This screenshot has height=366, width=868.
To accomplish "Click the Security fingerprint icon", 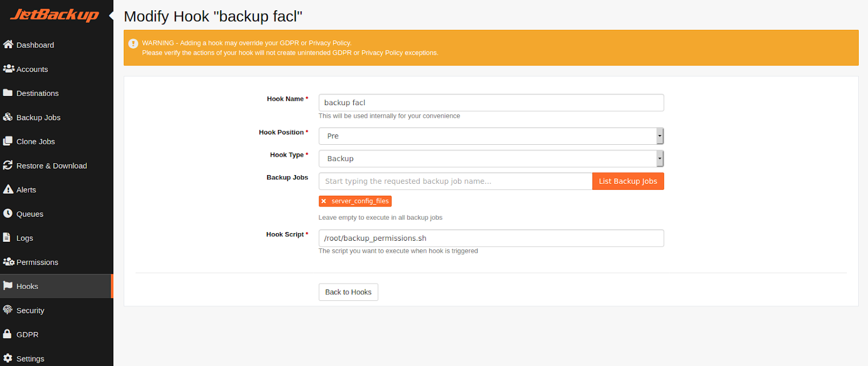I will 8,310.
